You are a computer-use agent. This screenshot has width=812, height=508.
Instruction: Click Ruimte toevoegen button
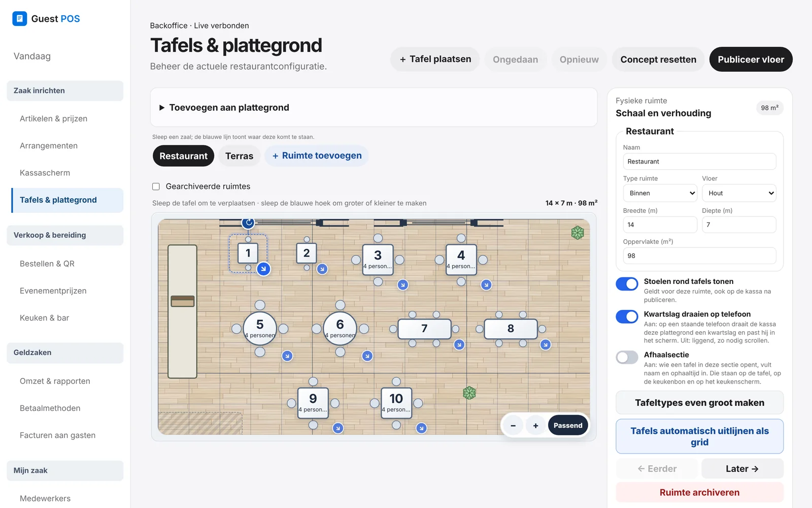[x=317, y=155]
